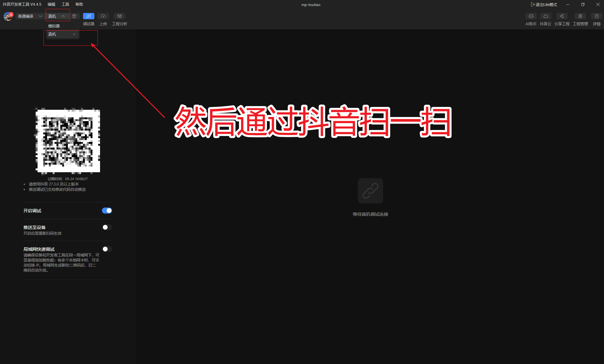关闭开启调试开关
This screenshot has width=604, height=364.
(x=107, y=210)
